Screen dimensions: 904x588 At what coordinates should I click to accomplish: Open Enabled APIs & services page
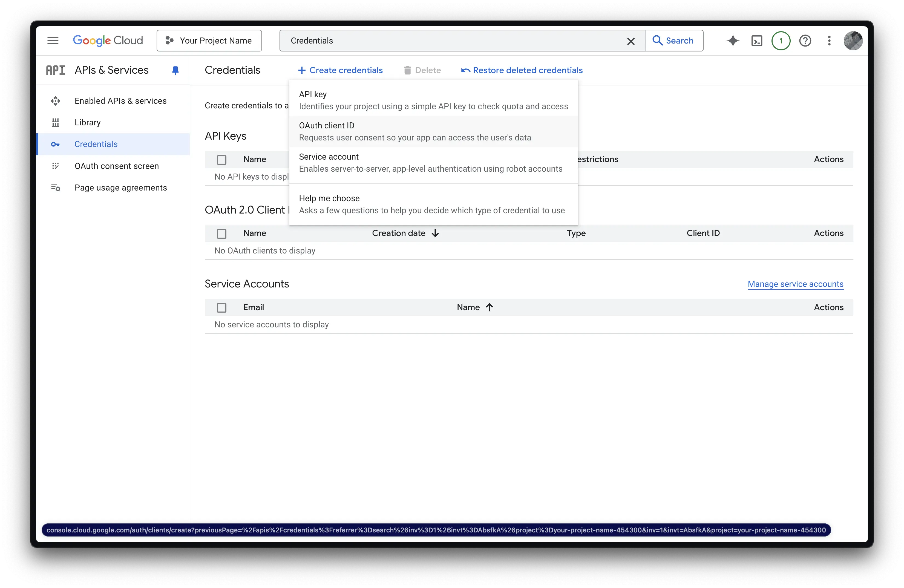click(113, 101)
